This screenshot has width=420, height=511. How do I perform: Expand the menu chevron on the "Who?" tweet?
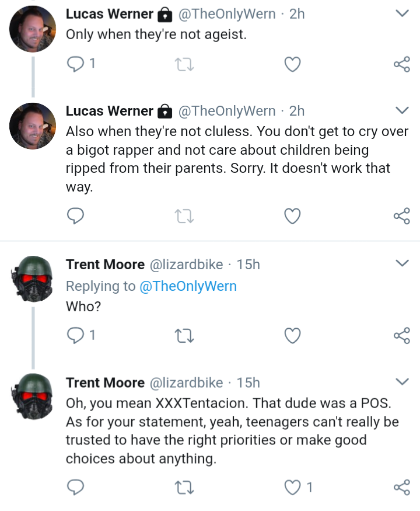pyautogui.click(x=402, y=263)
